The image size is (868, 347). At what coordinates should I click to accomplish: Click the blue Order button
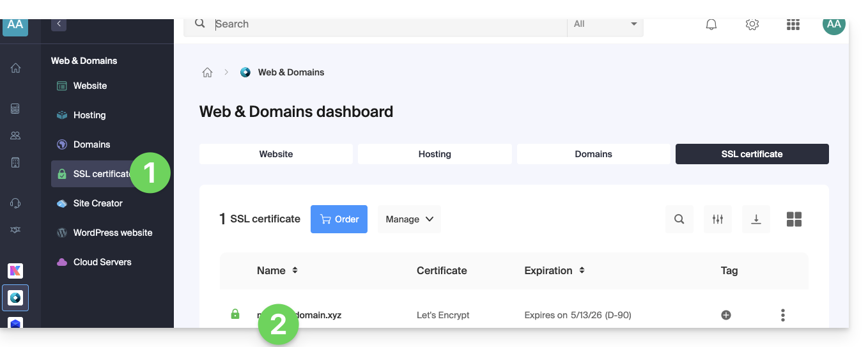pos(339,219)
